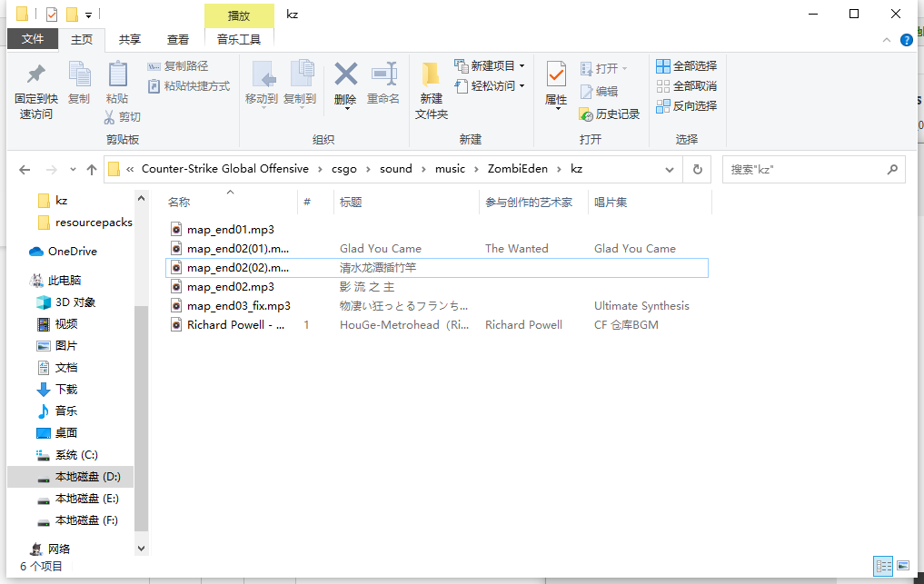Collapse the ribbon with the chevron
This screenshot has height=584, width=924.
[x=887, y=40]
